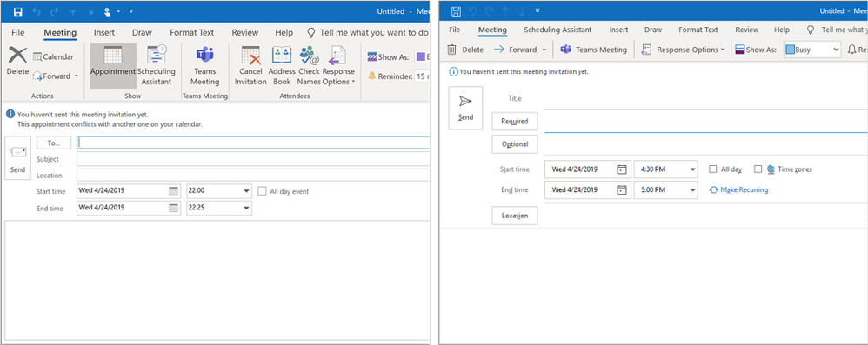
Task: Click Location field in left window
Action: point(253,176)
